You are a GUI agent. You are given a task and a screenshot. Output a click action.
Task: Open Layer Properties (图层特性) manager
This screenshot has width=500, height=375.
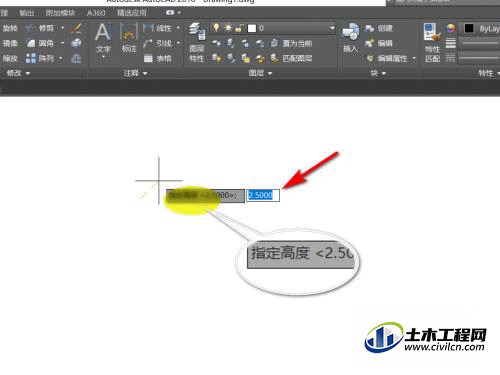(197, 42)
